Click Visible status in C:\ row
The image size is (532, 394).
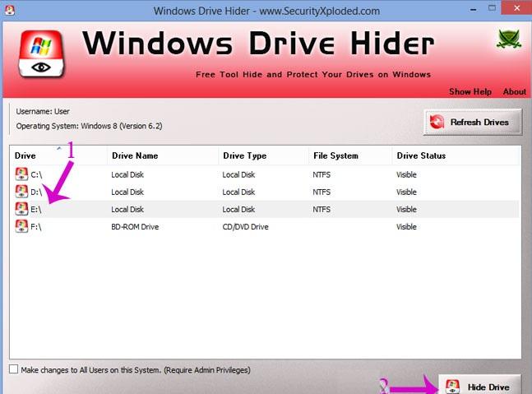pyautogui.click(x=406, y=174)
